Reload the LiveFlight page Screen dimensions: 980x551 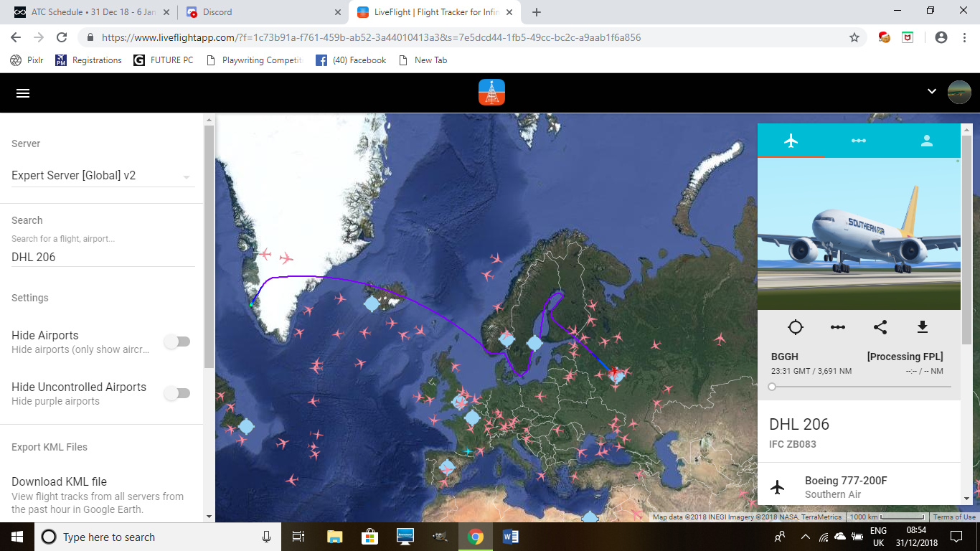coord(62,37)
